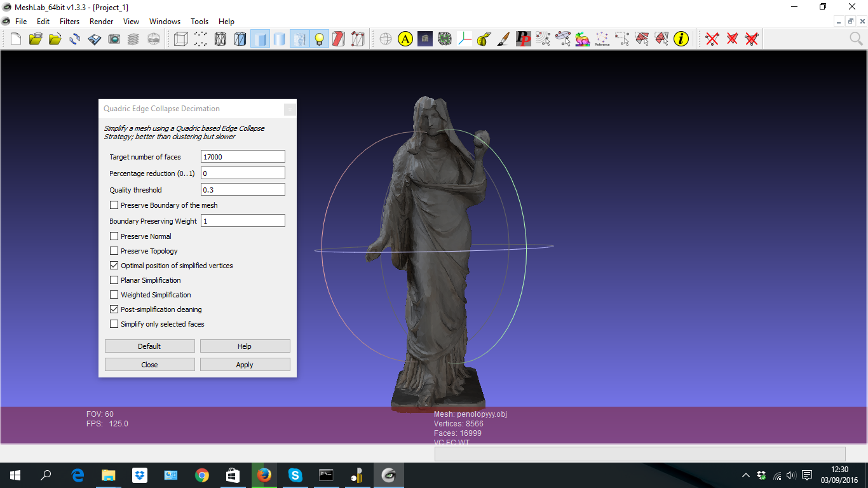868x488 pixels.
Task: Disable Post-simplification cleaning
Action: point(114,309)
